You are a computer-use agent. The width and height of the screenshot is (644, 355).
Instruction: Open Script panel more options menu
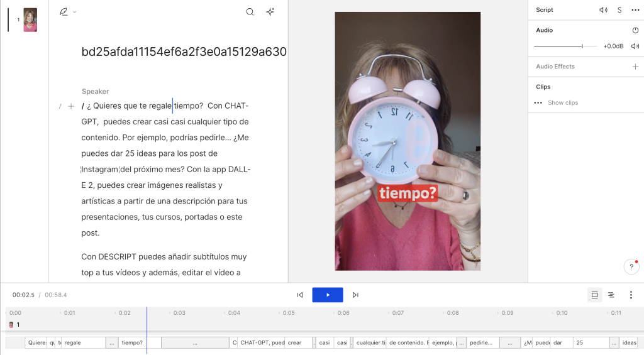(635, 10)
